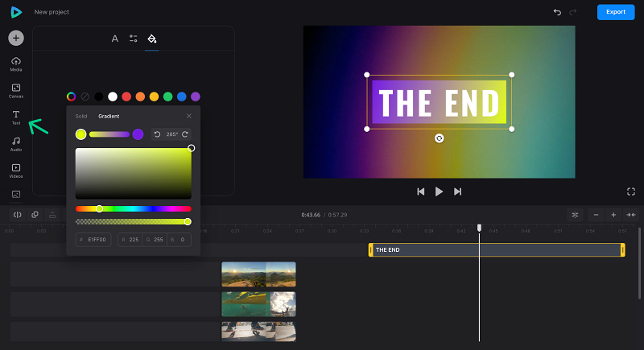Switch to the Solid fill tab
644x350 pixels.
[81, 116]
